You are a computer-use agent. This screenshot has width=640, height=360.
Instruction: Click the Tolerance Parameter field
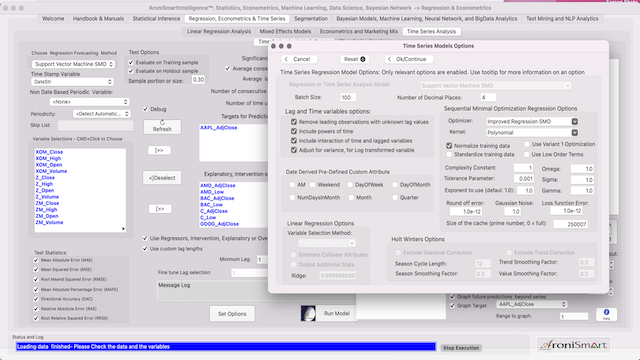524,179
